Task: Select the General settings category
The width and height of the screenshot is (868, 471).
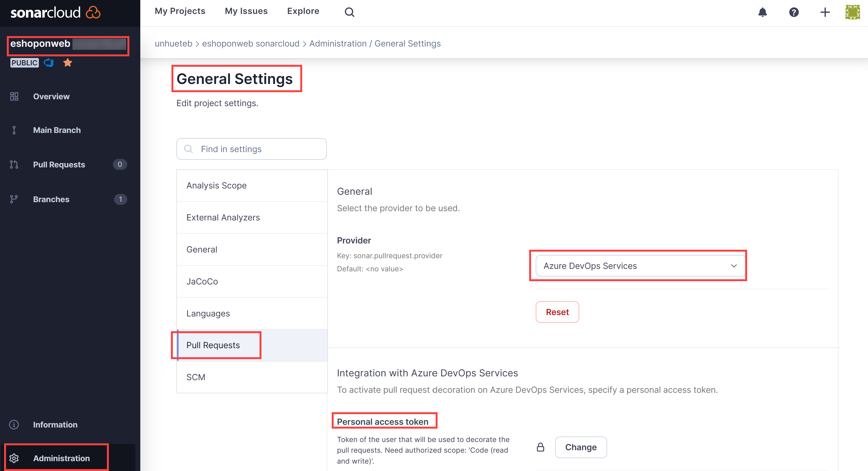Action: (252, 249)
